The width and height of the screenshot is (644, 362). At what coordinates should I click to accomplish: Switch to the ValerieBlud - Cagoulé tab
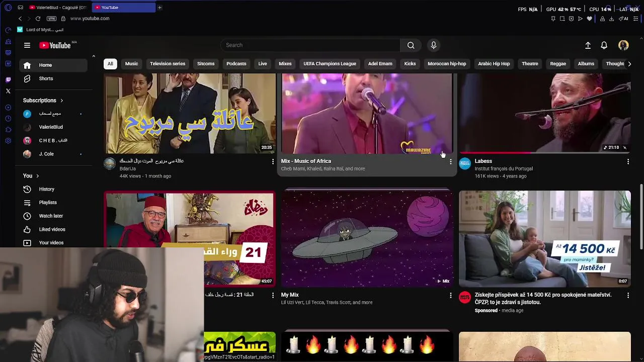[x=58, y=8]
